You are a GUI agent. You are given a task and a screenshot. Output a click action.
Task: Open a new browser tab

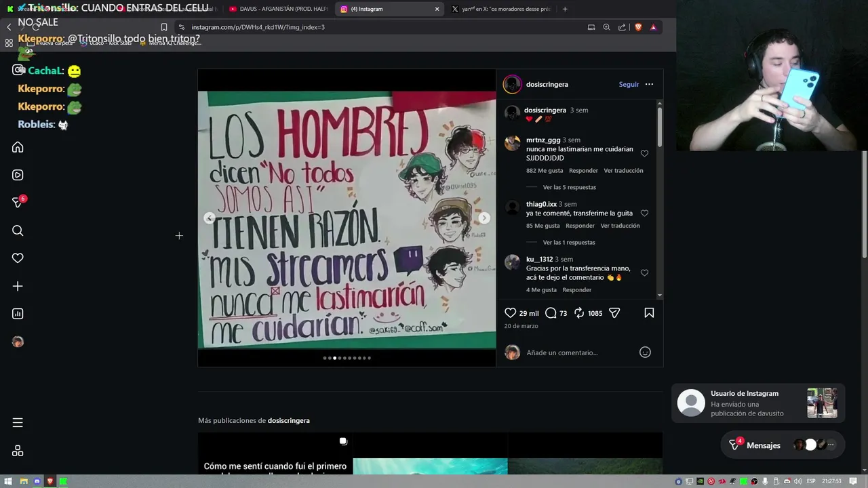click(564, 9)
